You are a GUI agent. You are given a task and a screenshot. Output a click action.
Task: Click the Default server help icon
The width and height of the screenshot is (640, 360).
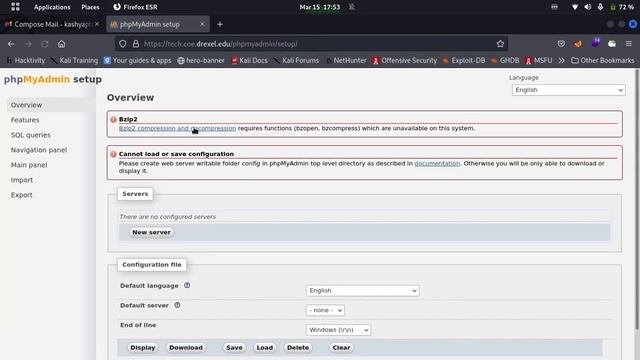177,305
